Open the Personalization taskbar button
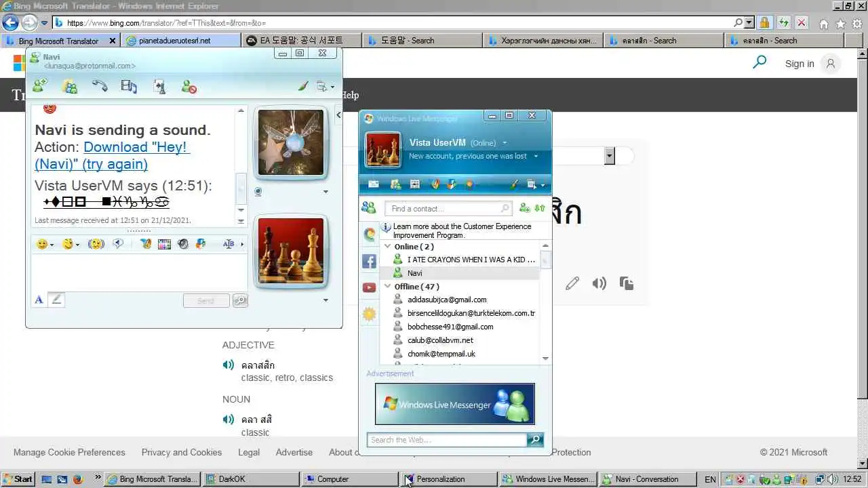 [x=449, y=479]
